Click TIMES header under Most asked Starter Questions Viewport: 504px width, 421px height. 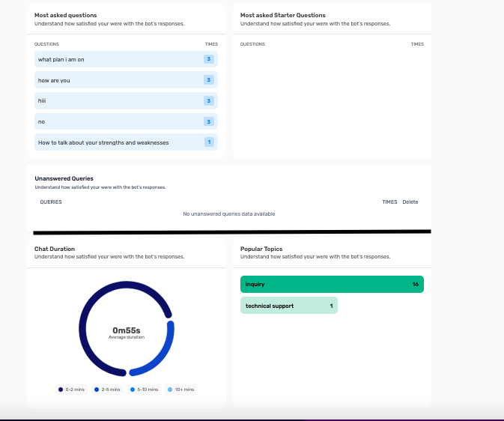coord(417,44)
